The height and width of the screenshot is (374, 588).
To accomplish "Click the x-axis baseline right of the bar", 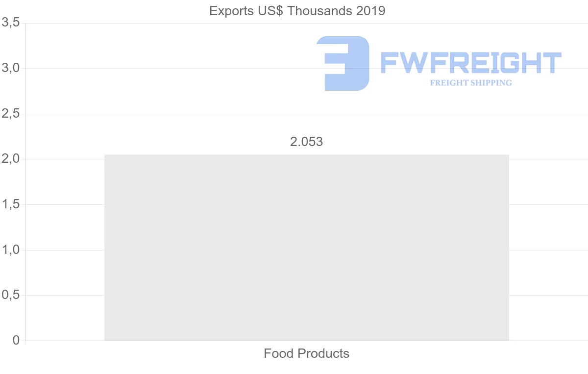I will pyautogui.click(x=549, y=341).
